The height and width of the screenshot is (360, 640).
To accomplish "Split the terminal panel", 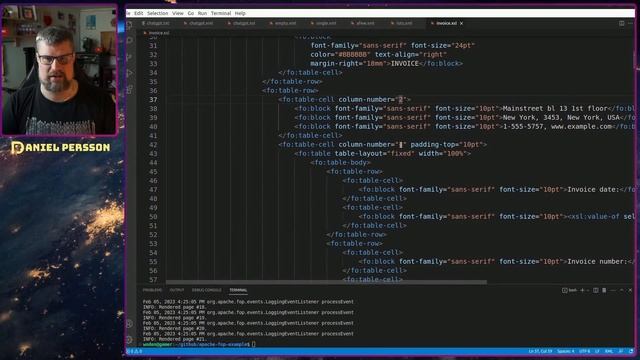I will click(596, 290).
